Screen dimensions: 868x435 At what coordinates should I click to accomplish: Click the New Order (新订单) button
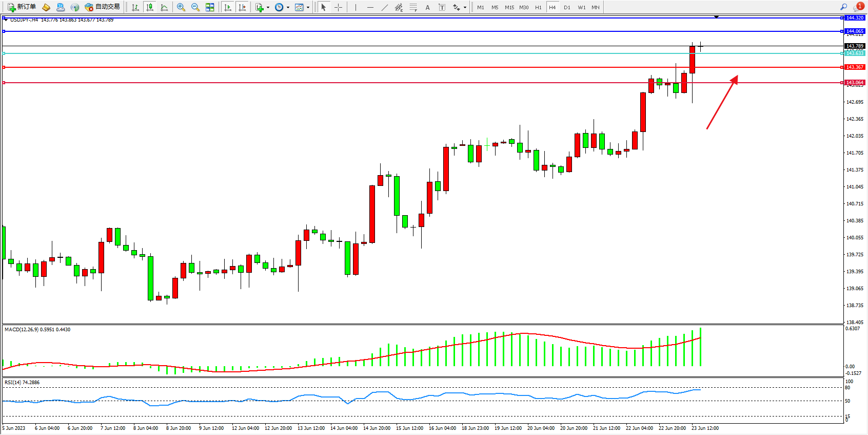coord(22,7)
